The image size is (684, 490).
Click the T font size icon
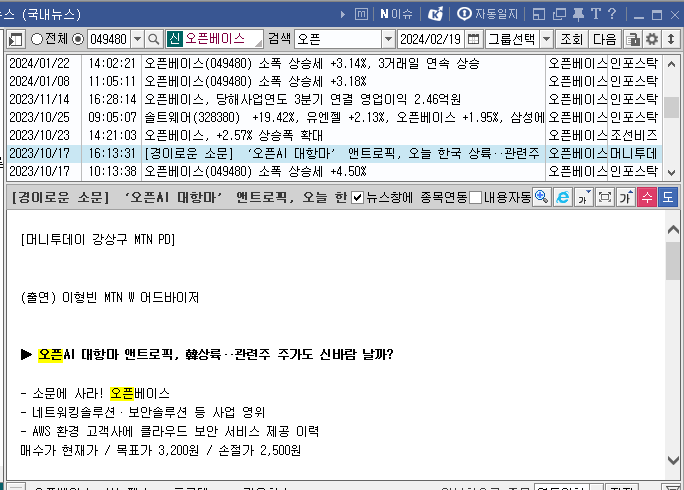tap(596, 14)
